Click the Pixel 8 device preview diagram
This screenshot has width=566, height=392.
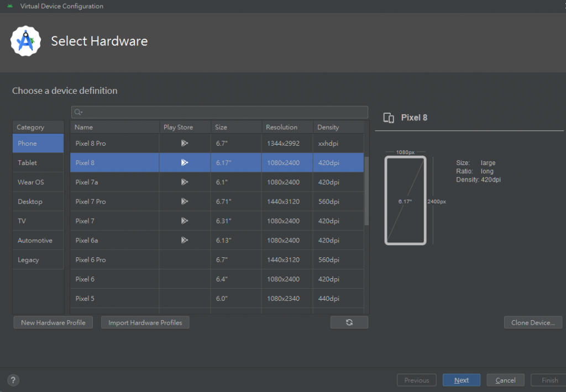pos(405,200)
